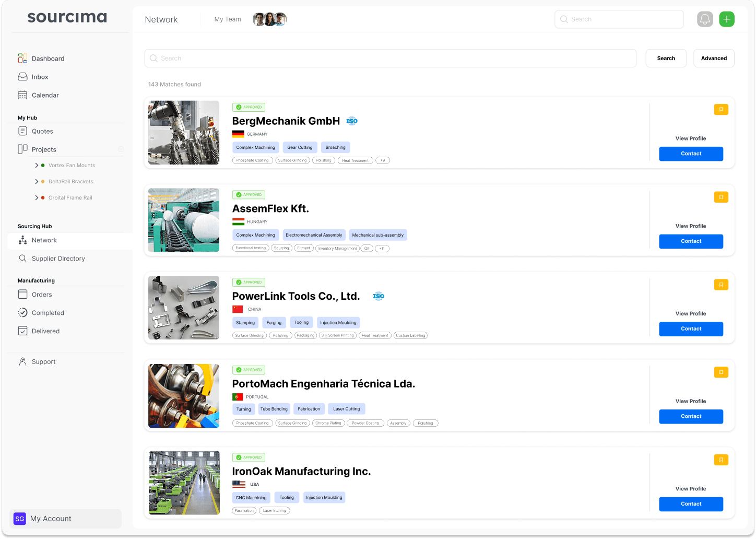Bookmark IronOak Manufacturing supplier
756x539 pixels.
(721, 460)
